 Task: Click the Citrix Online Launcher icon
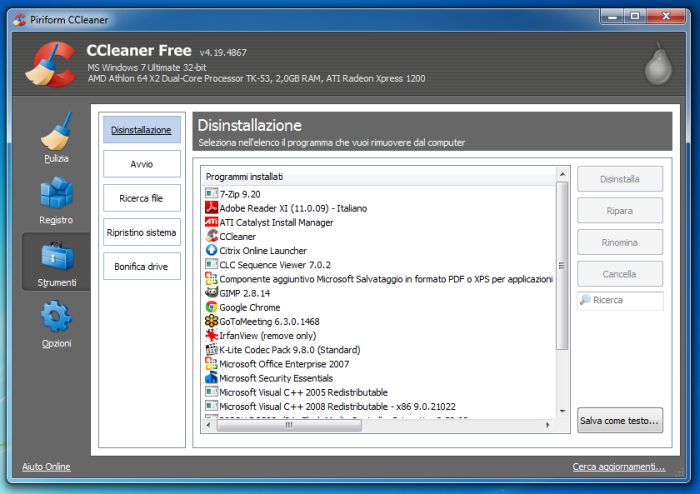click(x=211, y=250)
